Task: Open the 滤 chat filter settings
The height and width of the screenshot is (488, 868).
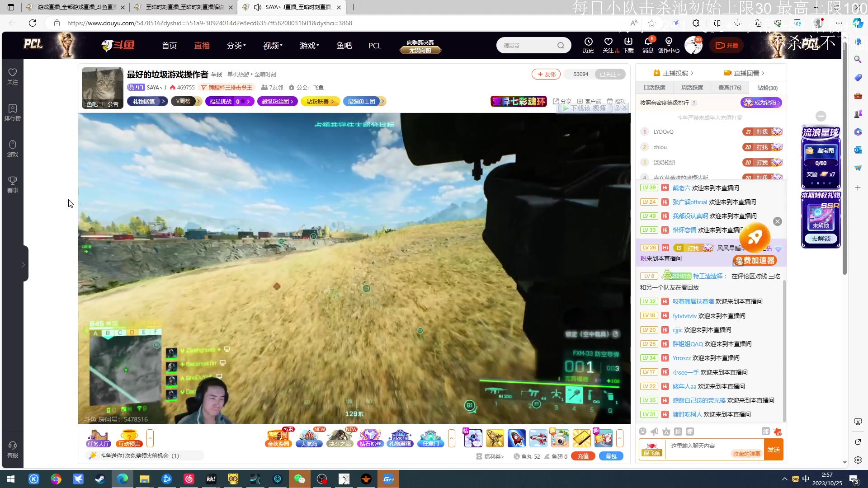Action: click(x=765, y=432)
